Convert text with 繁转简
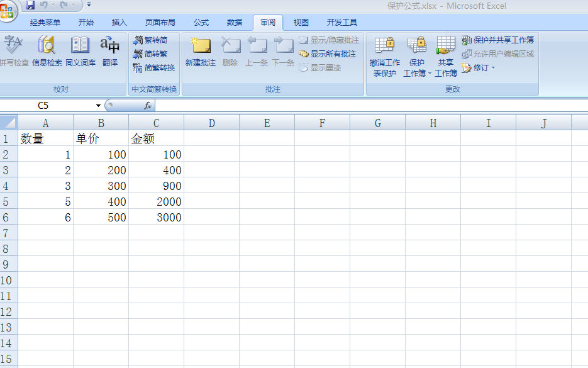The width and height of the screenshot is (588, 368). (x=150, y=40)
